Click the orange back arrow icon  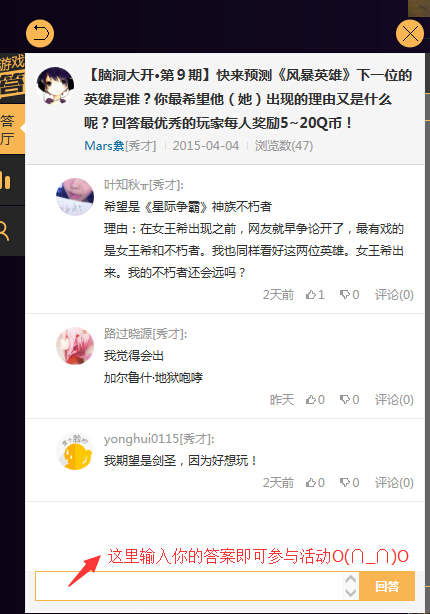click(x=40, y=33)
